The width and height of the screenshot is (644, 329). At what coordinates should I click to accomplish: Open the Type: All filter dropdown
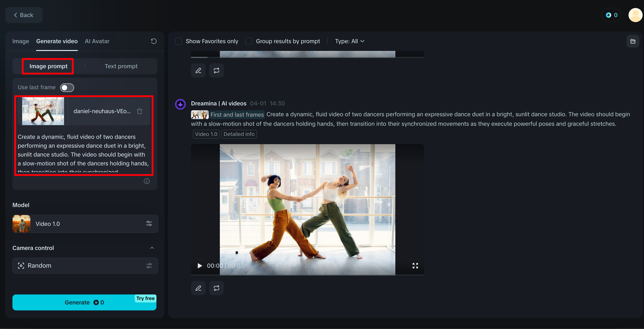(349, 41)
